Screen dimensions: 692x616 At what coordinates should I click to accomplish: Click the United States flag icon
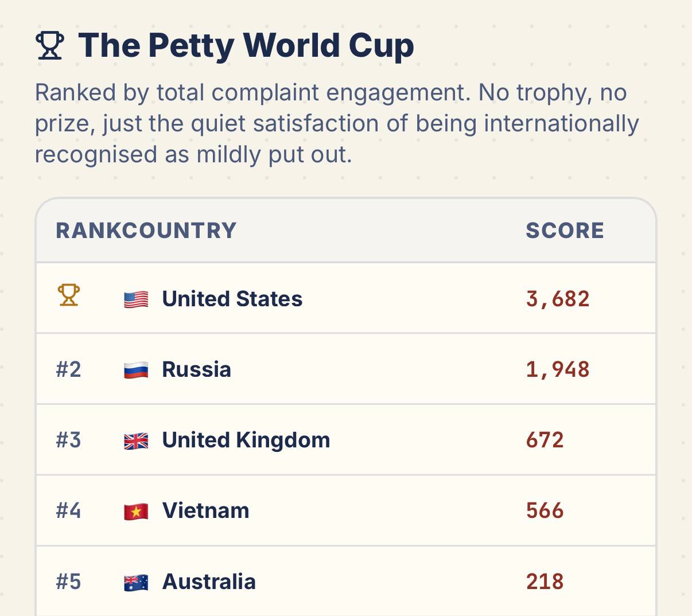coord(136,299)
